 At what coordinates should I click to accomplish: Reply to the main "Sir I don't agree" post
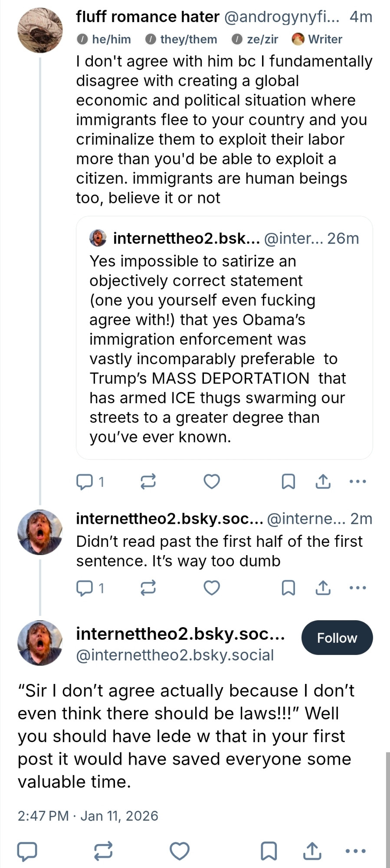coord(27,851)
